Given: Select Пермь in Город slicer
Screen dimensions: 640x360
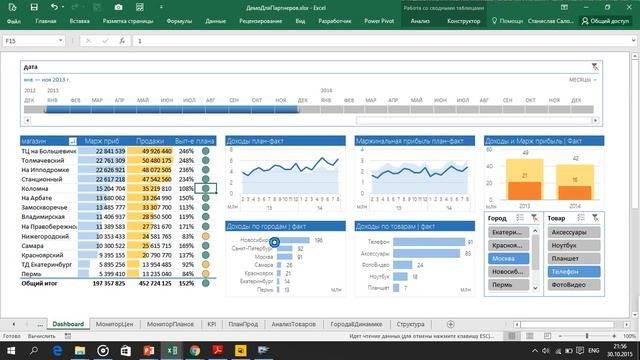Looking at the screenshot, I should 508,284.
